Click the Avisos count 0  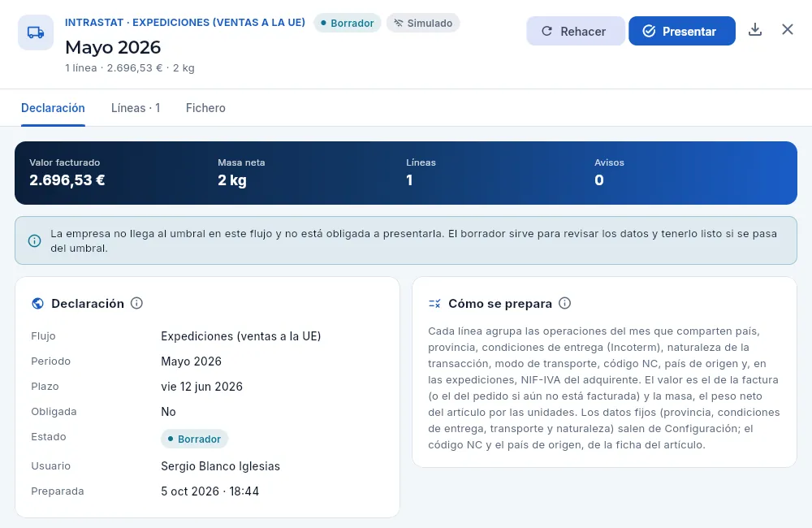click(598, 180)
